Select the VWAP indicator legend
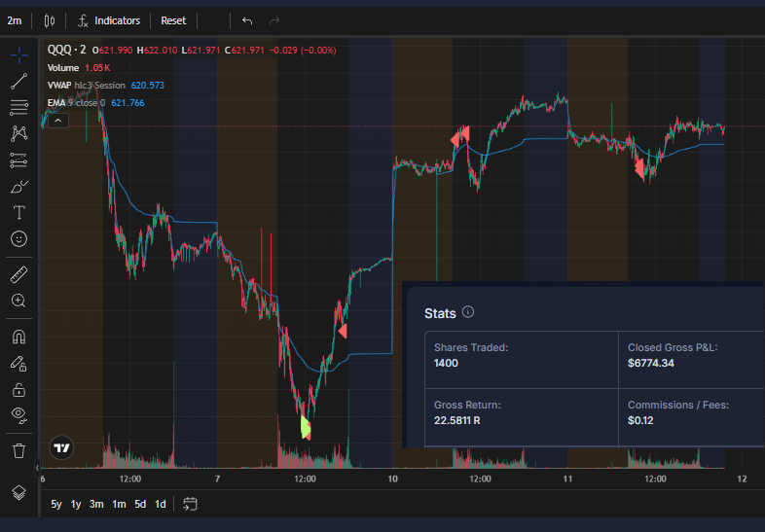This screenshot has height=532, width=765. (x=87, y=86)
